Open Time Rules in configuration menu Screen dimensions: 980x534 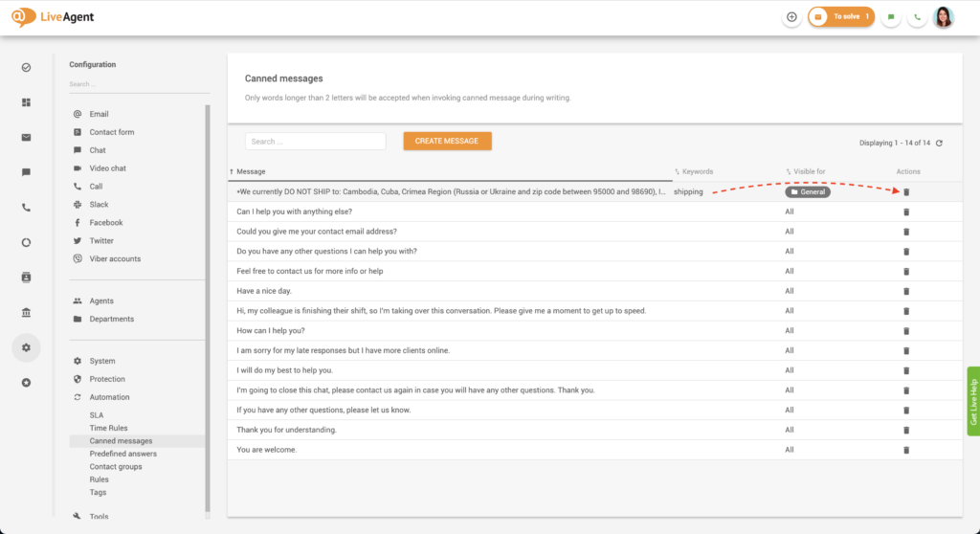pyautogui.click(x=108, y=428)
